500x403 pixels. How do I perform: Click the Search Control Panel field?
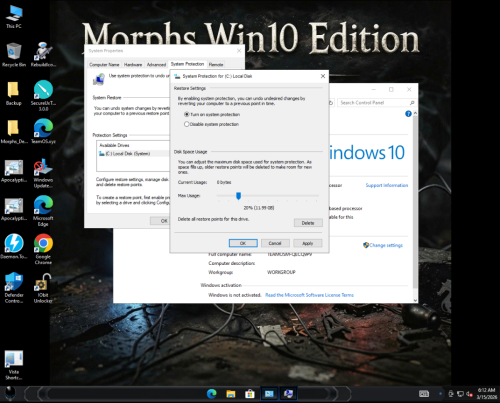tap(376, 103)
